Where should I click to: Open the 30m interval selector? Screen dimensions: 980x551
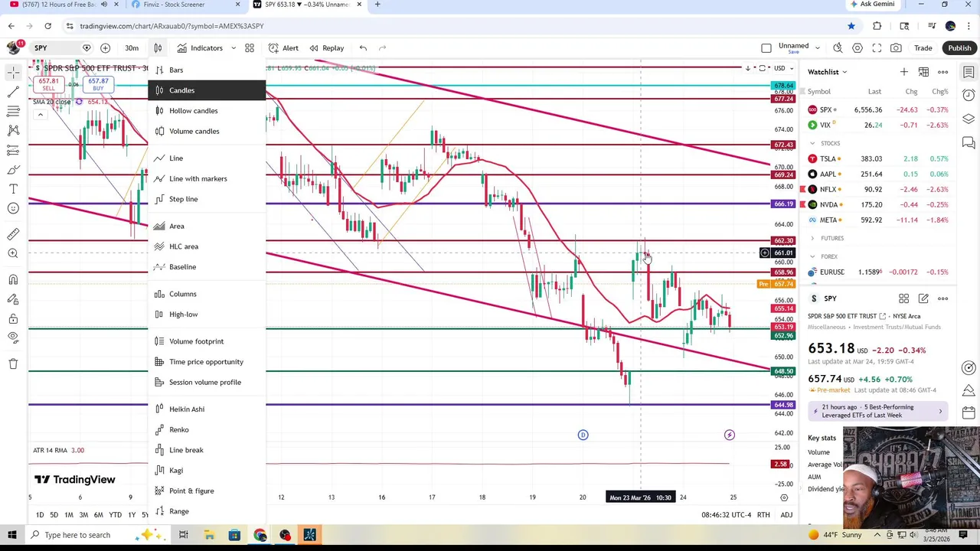coord(132,48)
